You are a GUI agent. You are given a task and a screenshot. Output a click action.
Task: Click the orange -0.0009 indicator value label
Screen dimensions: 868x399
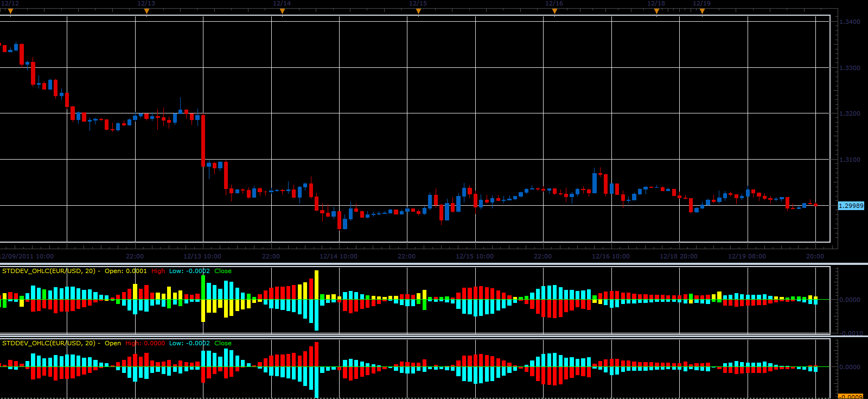[851, 397]
